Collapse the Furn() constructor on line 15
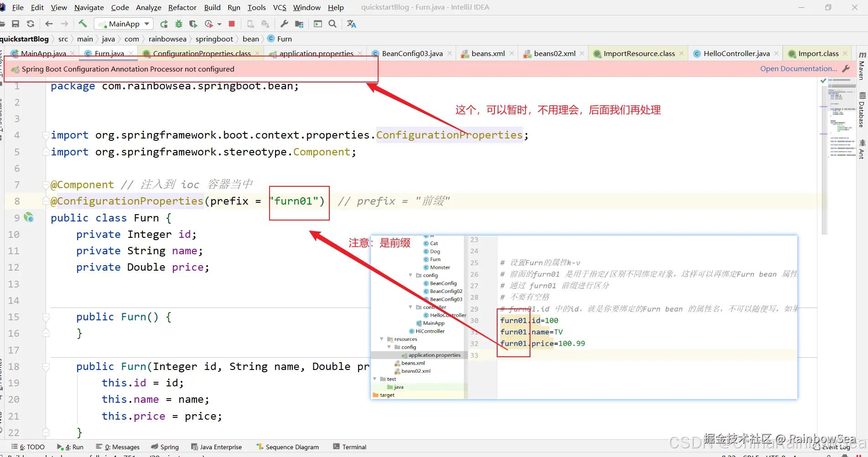Image resolution: width=868 pixels, height=457 pixels. pos(46,317)
